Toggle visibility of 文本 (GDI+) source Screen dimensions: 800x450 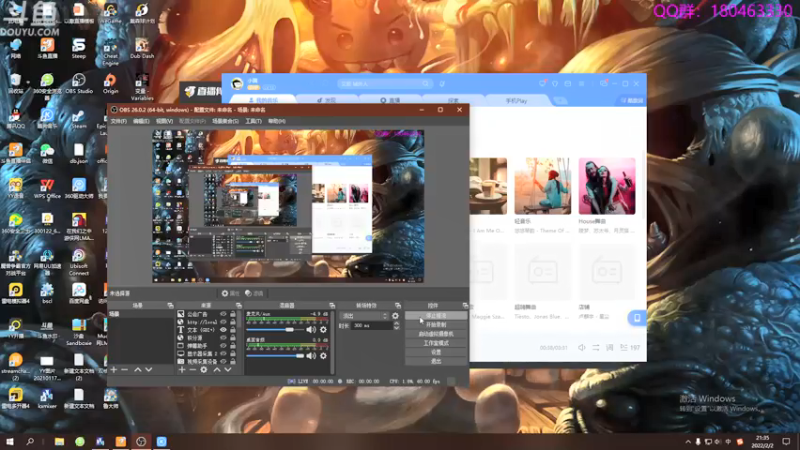[x=223, y=330]
